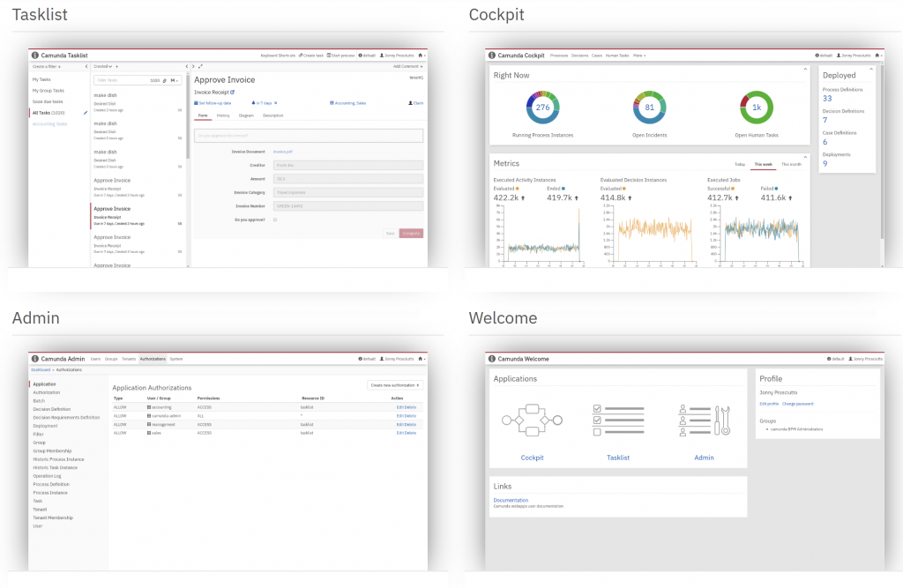
Task: Click the default engine indicator in Tasklist
Action: pos(367,56)
